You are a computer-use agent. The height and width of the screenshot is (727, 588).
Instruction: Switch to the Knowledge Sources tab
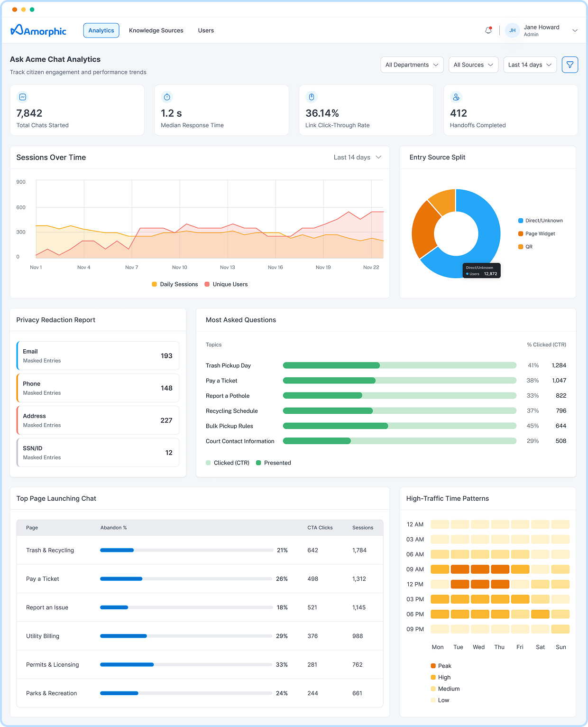[156, 30]
